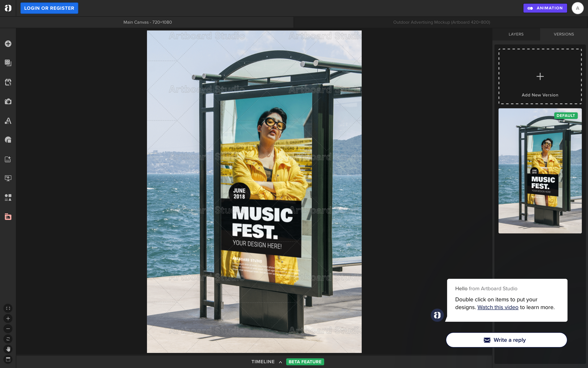Select Outdoor Advertising Mockup artboard tab
The image size is (588, 368).
coord(441,22)
